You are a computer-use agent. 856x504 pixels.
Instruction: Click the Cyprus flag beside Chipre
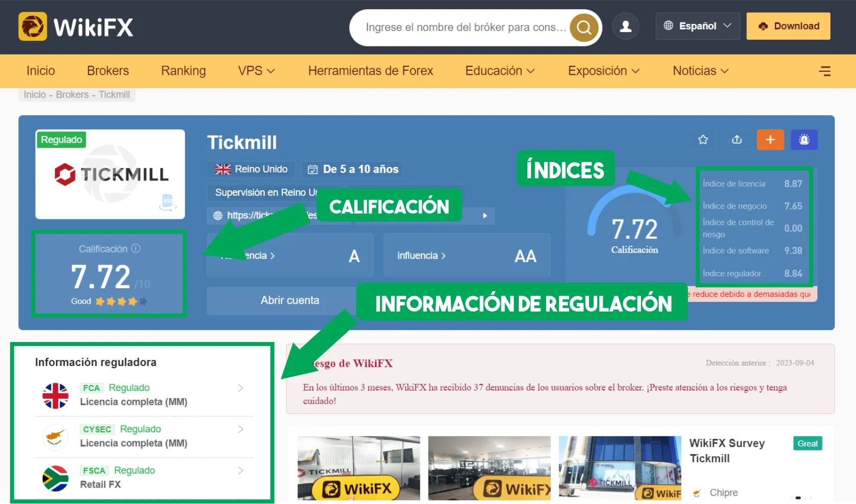click(x=697, y=493)
